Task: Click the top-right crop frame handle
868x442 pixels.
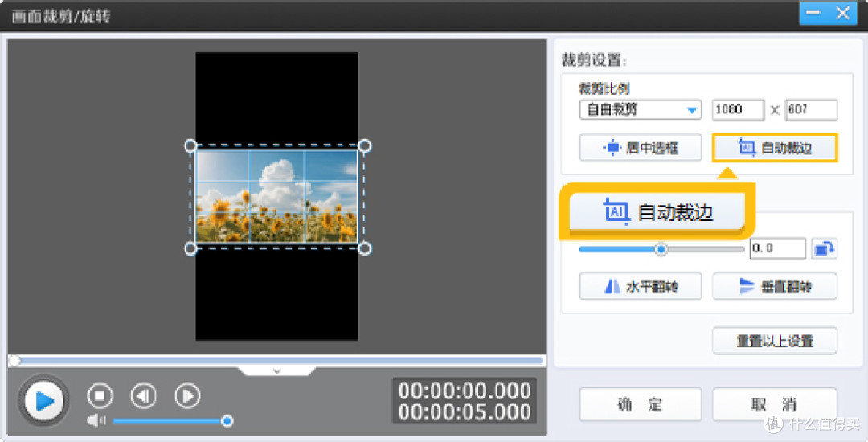Action: [x=364, y=146]
